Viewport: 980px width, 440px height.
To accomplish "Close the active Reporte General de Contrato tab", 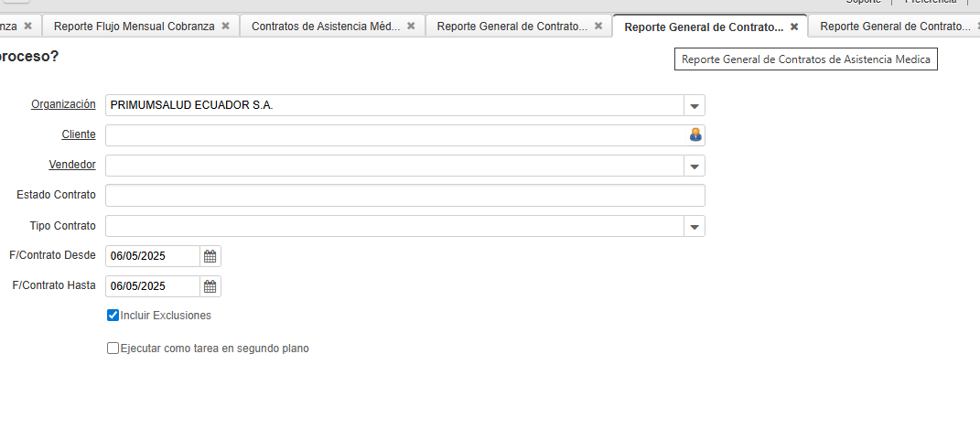I will [794, 27].
